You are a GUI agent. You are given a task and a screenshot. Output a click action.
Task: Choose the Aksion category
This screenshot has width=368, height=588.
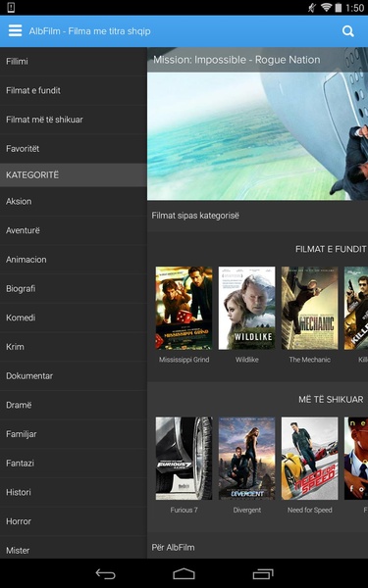pos(74,201)
